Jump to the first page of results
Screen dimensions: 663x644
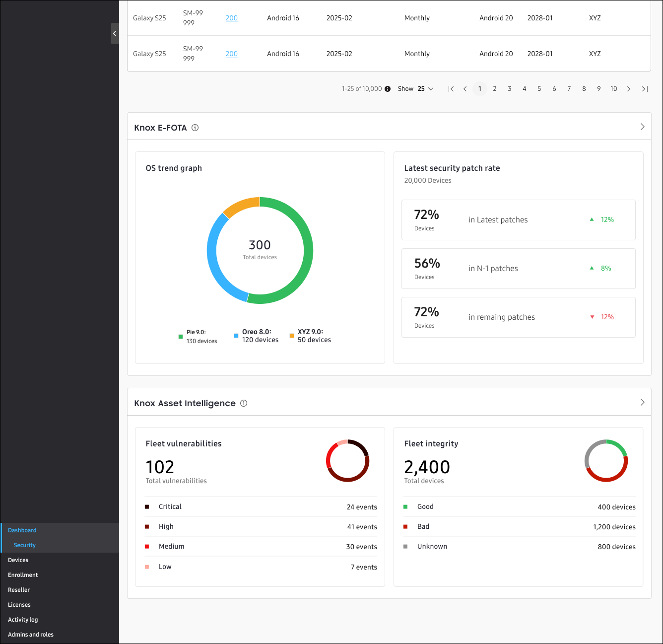451,88
